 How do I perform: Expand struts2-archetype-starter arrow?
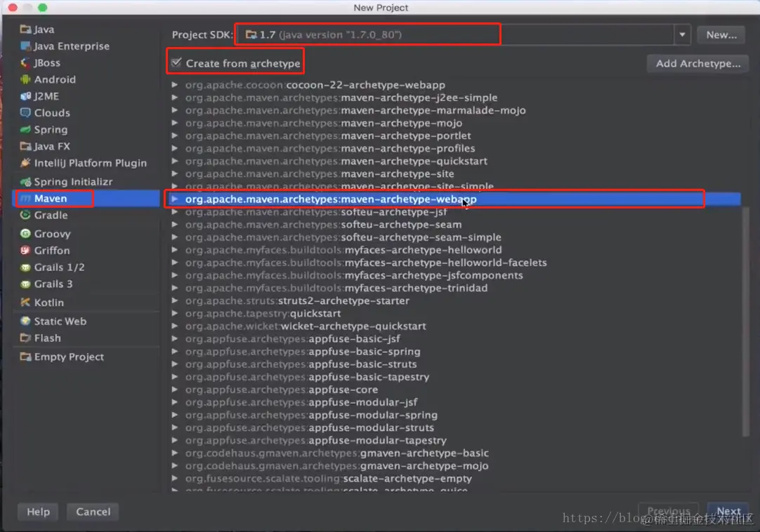tap(174, 300)
